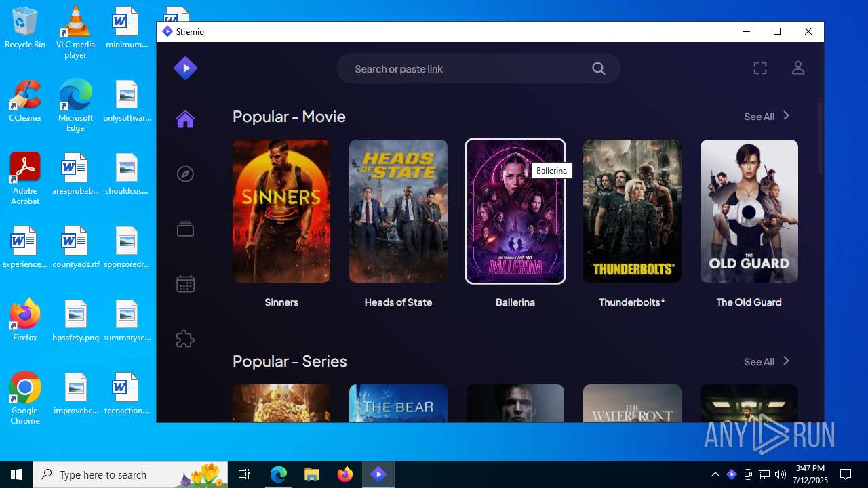Maximize the Stremio window
Viewport: 868px width, 488px height.
(777, 31)
